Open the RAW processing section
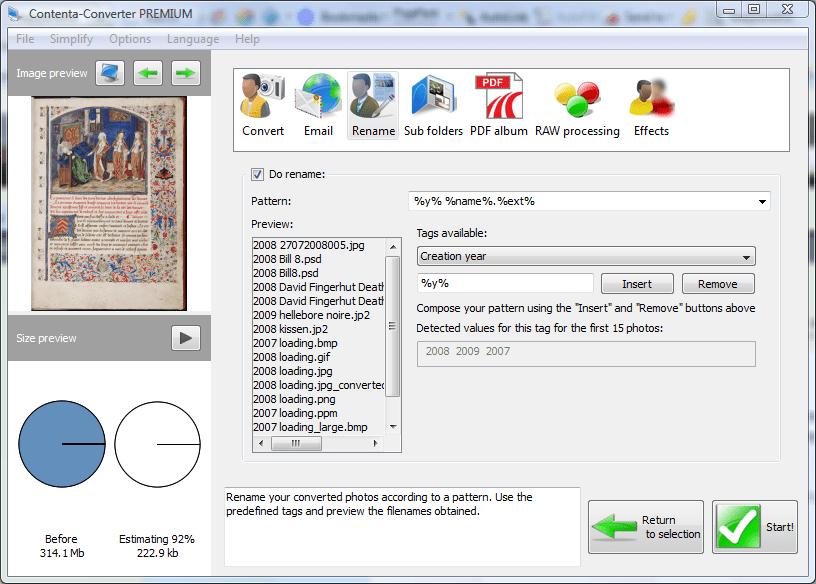This screenshot has width=816, height=584. click(577, 106)
